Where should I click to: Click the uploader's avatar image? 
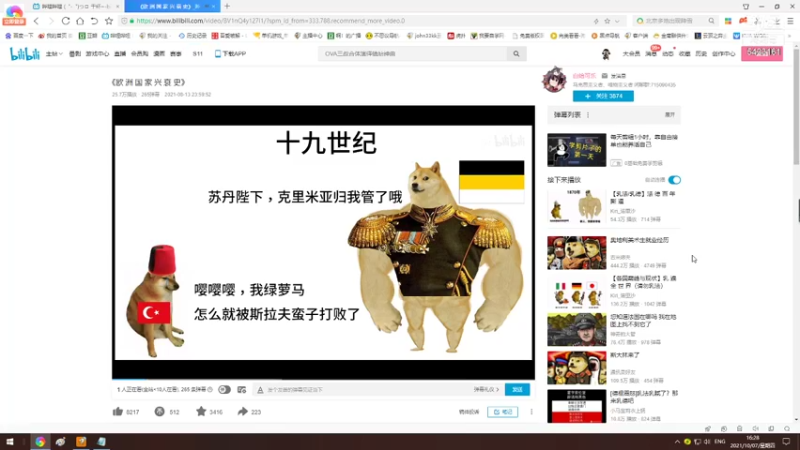(554, 80)
